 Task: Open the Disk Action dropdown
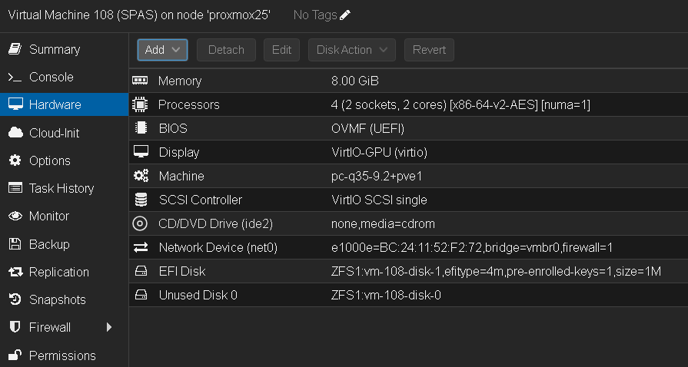click(x=352, y=50)
